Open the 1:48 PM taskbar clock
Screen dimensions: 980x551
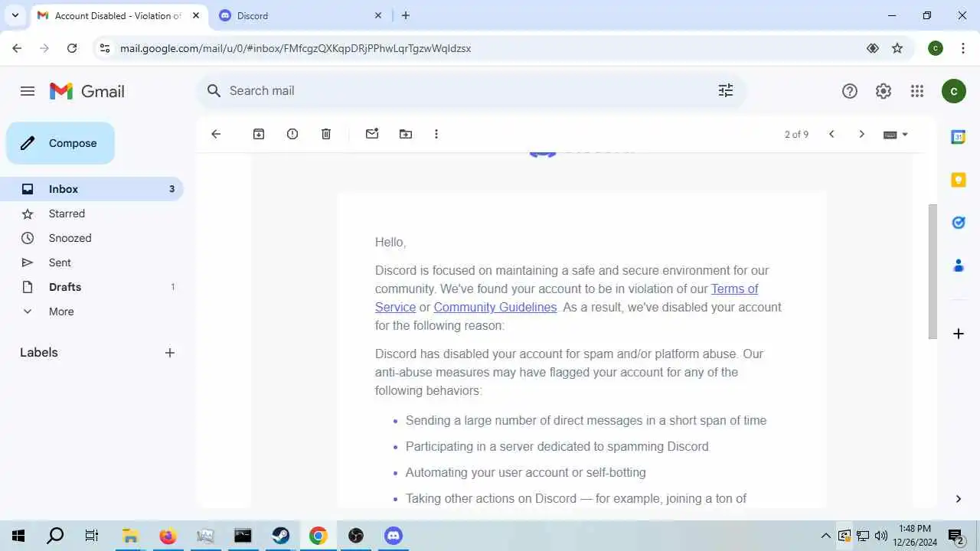point(915,535)
